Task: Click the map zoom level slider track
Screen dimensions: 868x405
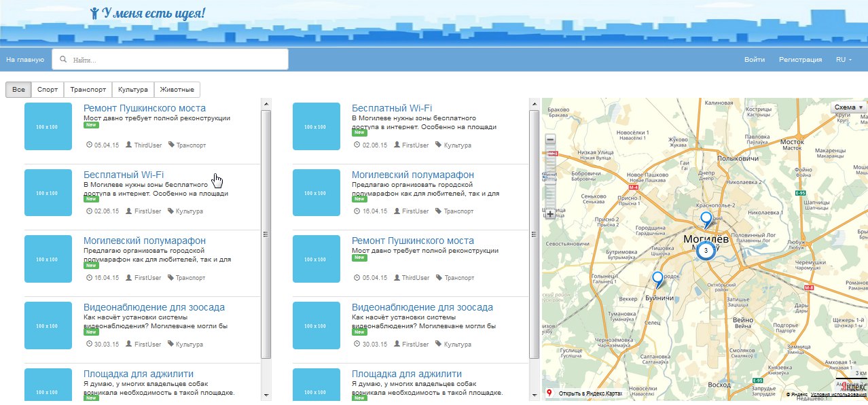Action: pyautogui.click(x=550, y=177)
